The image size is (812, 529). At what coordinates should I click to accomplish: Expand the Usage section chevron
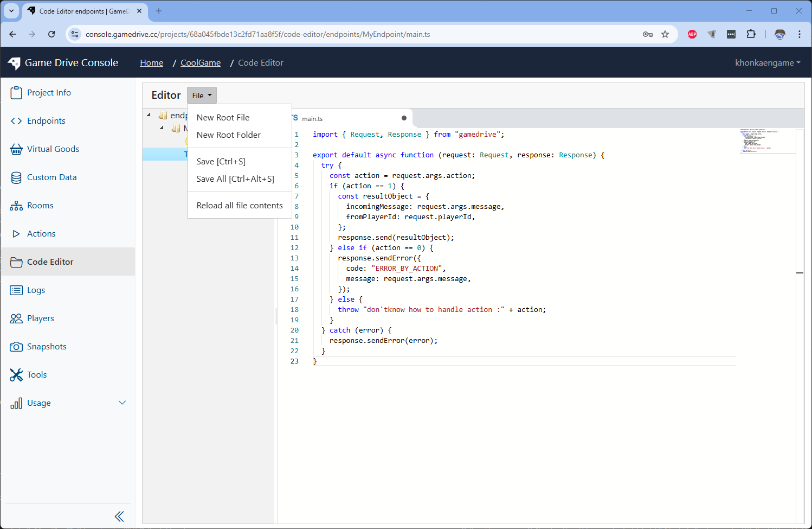click(x=123, y=403)
